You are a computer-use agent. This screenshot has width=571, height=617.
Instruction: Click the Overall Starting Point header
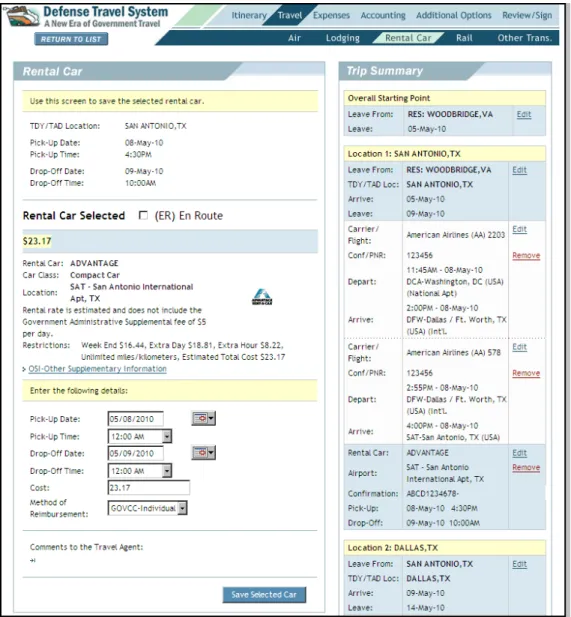(445, 98)
